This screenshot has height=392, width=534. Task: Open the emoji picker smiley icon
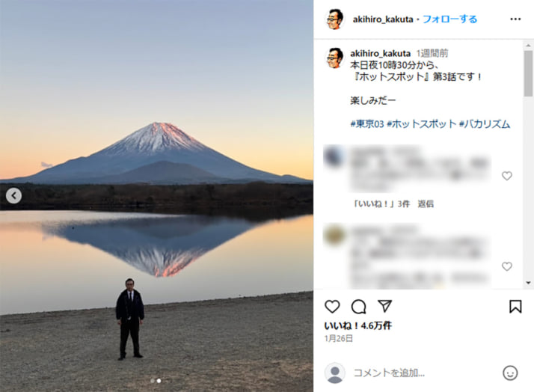tap(510, 373)
